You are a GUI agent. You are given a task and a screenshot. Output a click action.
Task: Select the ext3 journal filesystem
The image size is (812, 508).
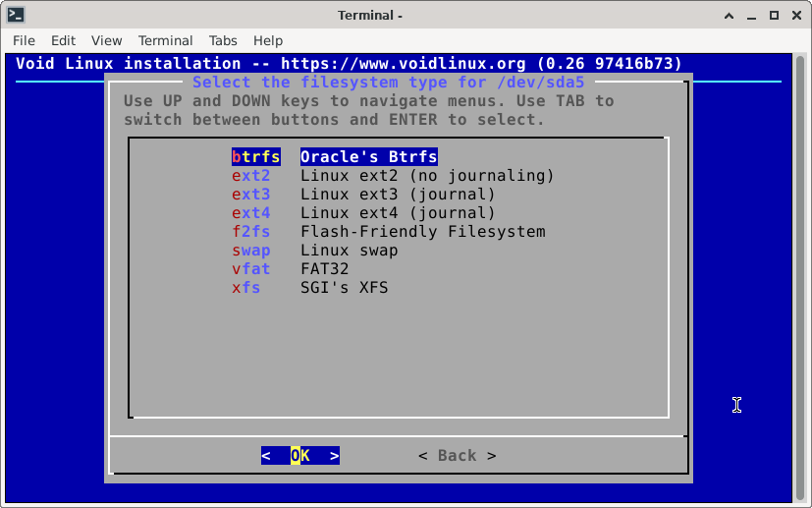tap(363, 195)
